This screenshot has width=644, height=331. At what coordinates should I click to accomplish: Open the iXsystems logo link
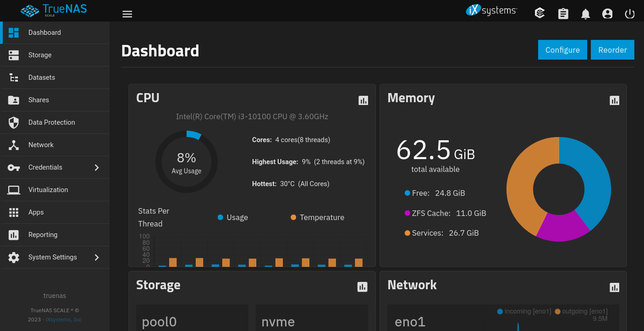point(491,10)
